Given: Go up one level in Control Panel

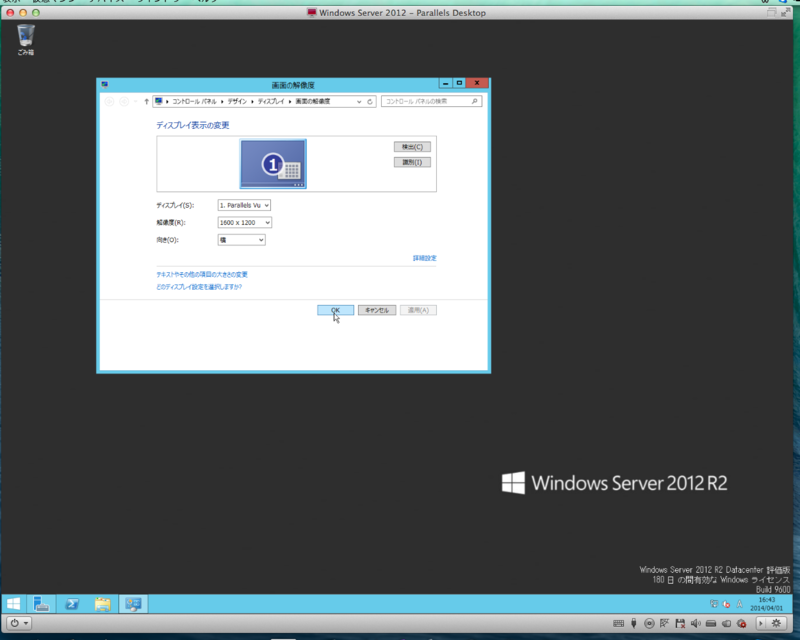Looking at the screenshot, I should coord(146,102).
